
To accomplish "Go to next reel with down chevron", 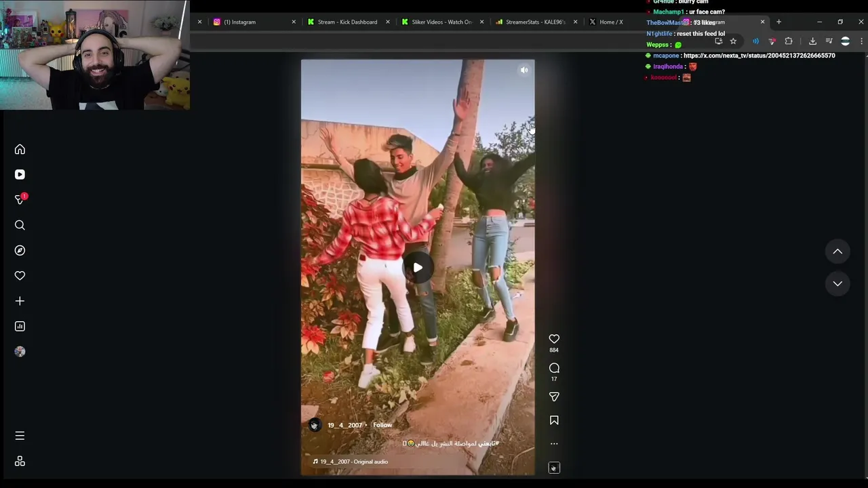I will (837, 283).
